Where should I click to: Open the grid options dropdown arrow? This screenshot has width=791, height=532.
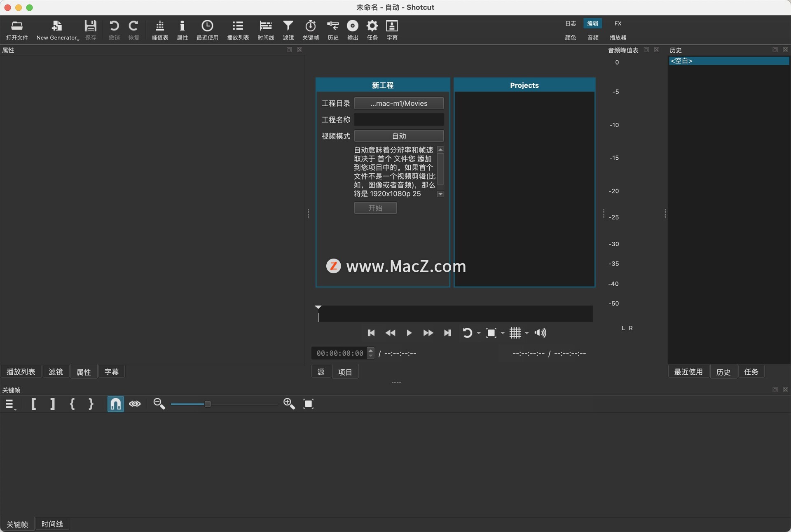[x=527, y=333]
